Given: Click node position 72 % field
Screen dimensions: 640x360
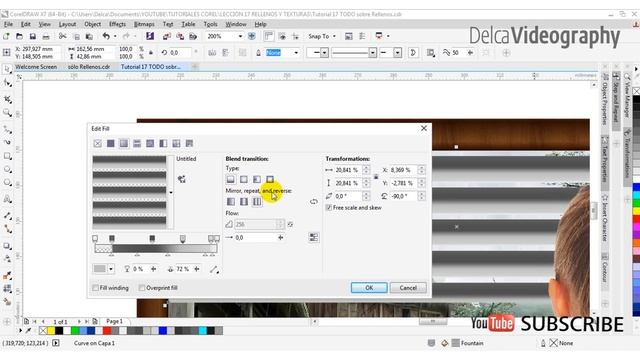Looking at the screenshot, I should (x=184, y=269).
